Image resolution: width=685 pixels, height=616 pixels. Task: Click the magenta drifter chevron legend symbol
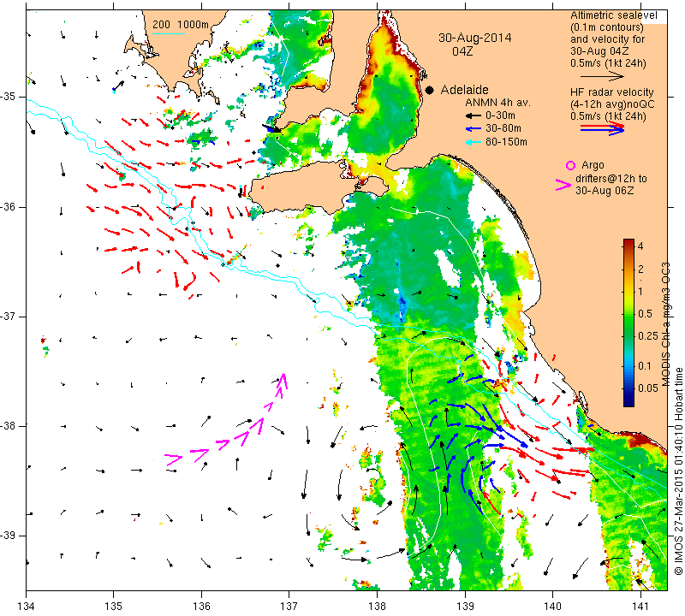tap(563, 185)
